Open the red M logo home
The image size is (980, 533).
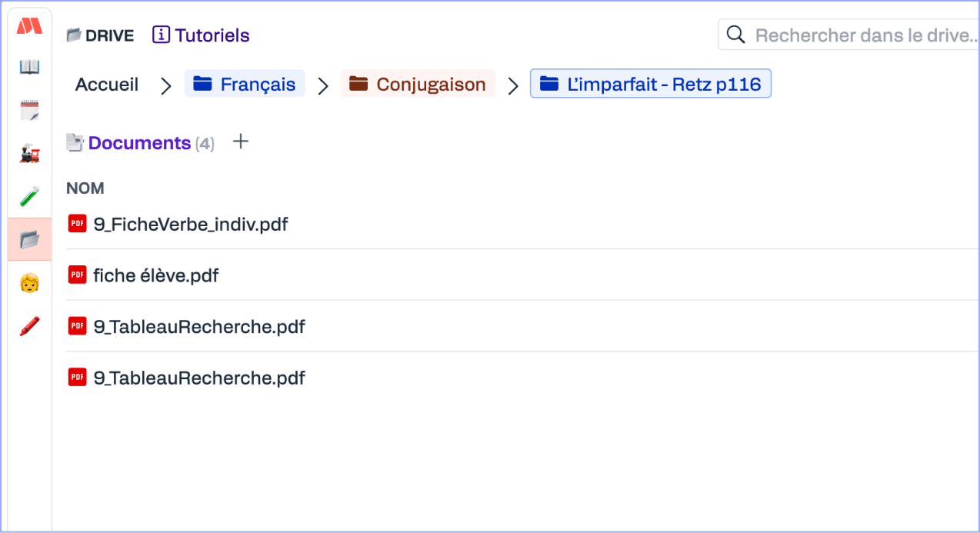point(30,26)
